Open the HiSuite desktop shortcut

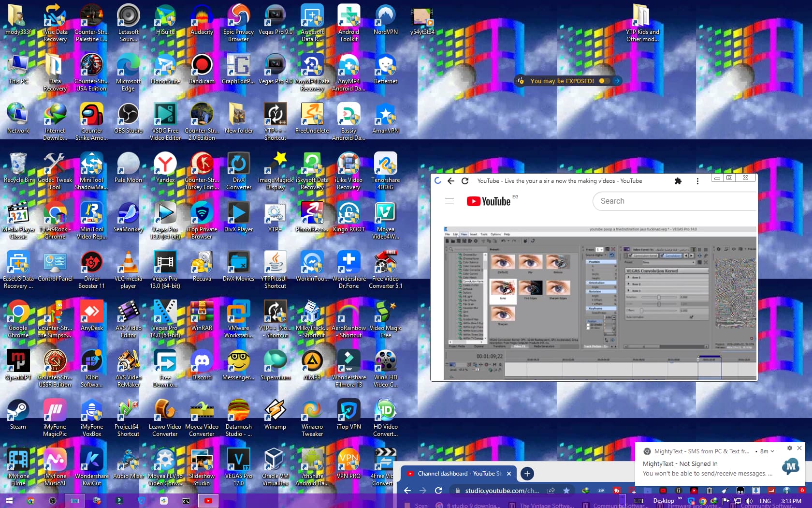[165, 20]
